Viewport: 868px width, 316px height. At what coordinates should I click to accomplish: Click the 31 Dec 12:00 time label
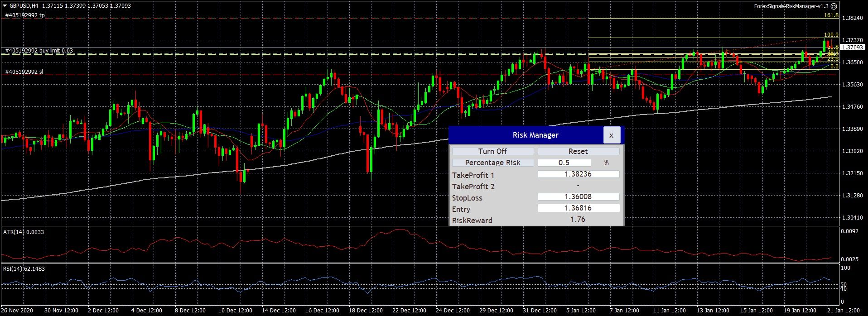(540, 311)
